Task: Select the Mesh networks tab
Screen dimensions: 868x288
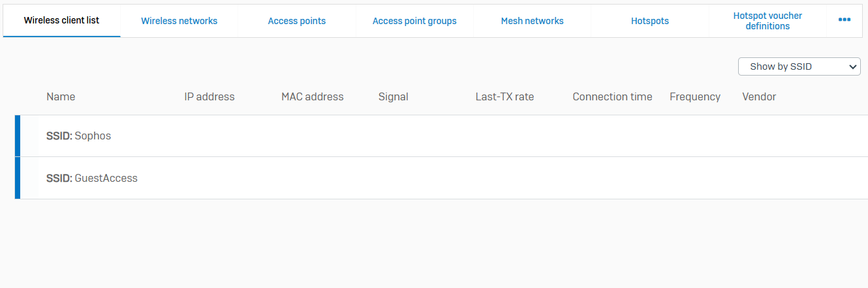Action: (x=532, y=21)
